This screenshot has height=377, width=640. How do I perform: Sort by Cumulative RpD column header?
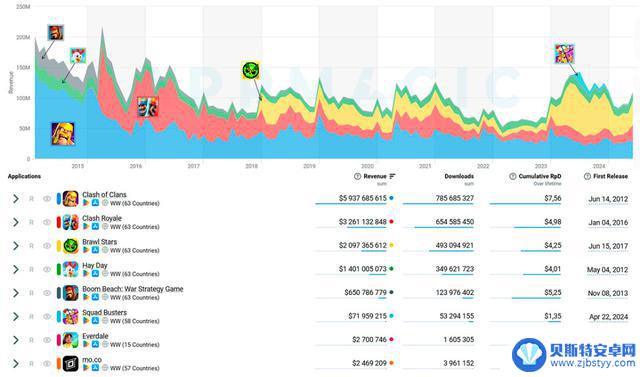pos(540,176)
